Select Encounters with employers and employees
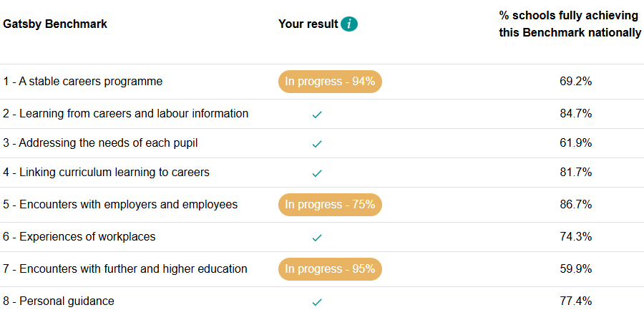The height and width of the screenshot is (310, 644). (x=120, y=205)
